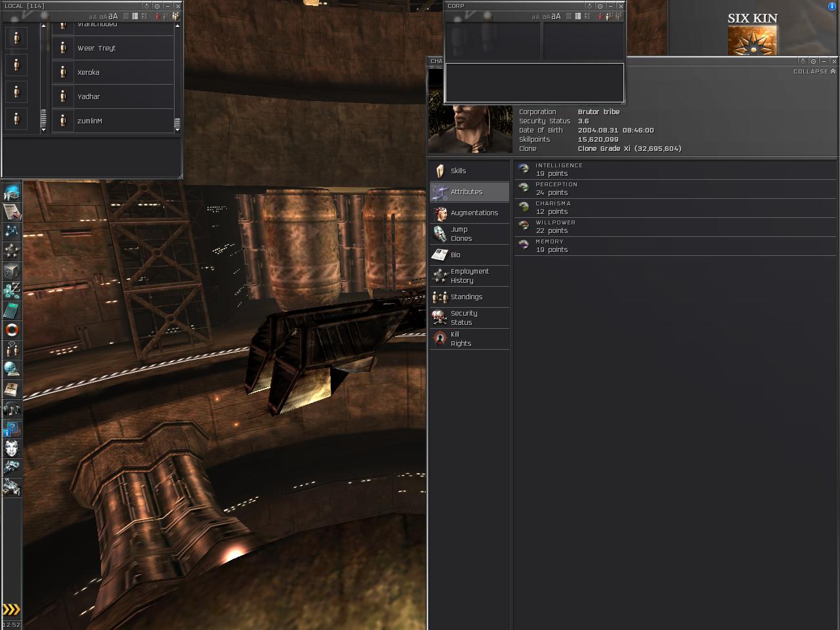Open the cube items sidebar icon
The height and width of the screenshot is (630, 840).
point(12,270)
